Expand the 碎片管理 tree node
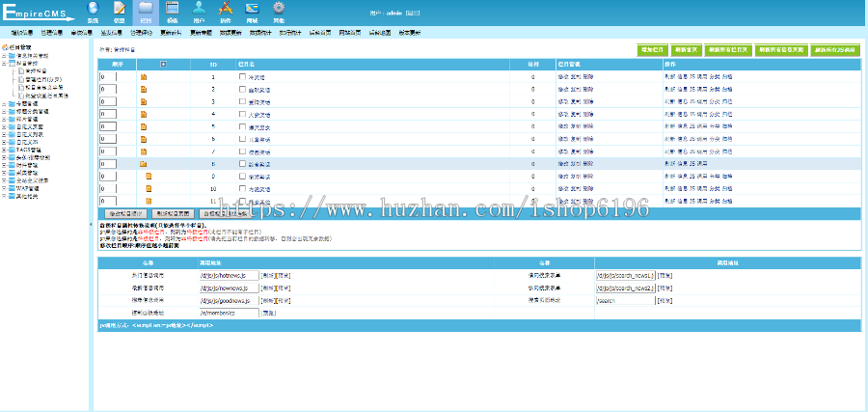 pyautogui.click(x=4, y=119)
